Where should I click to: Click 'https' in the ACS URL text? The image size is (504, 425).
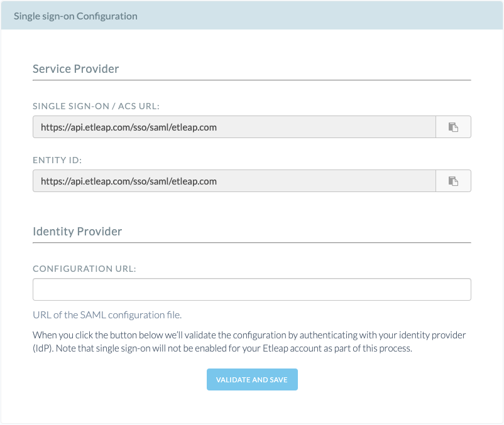[x=52, y=127]
